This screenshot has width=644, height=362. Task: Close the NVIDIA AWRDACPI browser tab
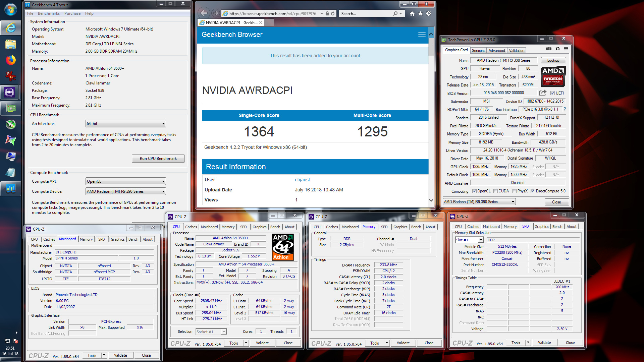261,22
